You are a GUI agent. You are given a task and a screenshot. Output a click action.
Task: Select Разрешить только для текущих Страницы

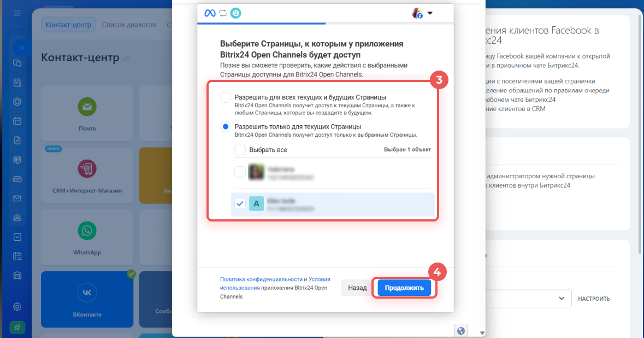tap(226, 127)
